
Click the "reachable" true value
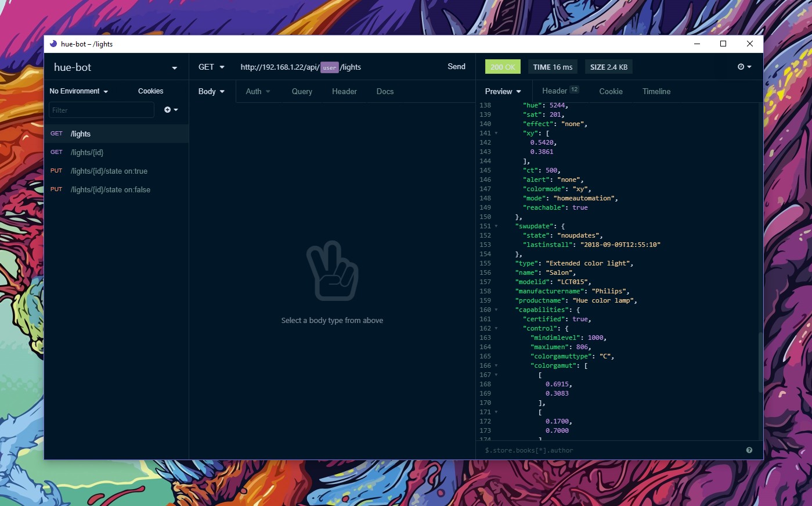coord(580,207)
